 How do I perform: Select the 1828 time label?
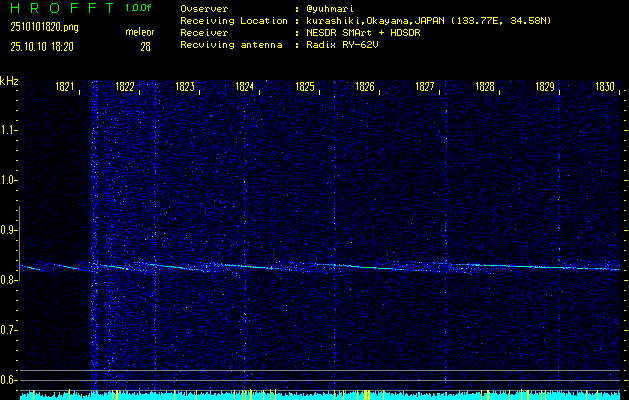(x=485, y=88)
